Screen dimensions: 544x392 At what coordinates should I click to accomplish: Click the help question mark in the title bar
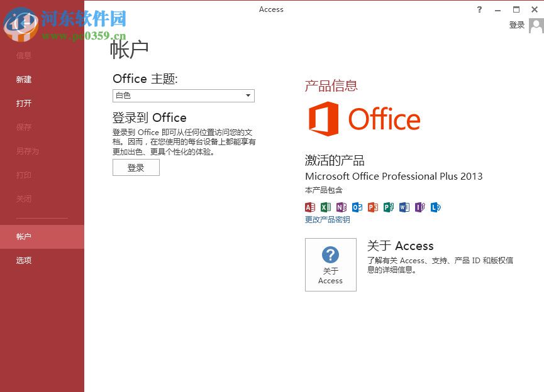479,9
